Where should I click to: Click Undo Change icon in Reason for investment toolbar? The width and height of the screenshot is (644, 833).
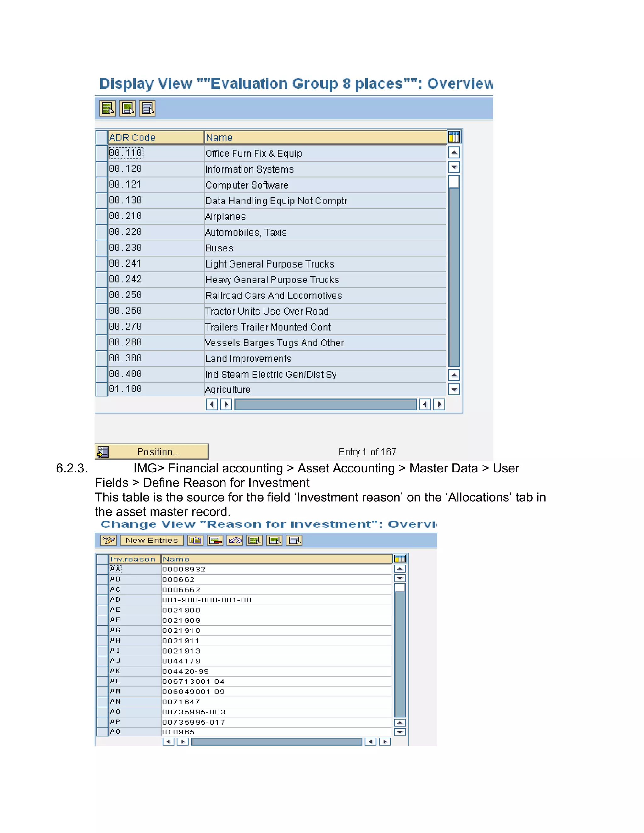(x=235, y=540)
